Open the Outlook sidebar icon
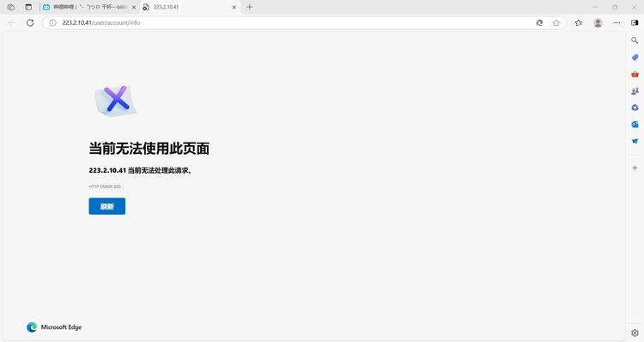The width and height of the screenshot is (644, 342). click(x=635, y=124)
